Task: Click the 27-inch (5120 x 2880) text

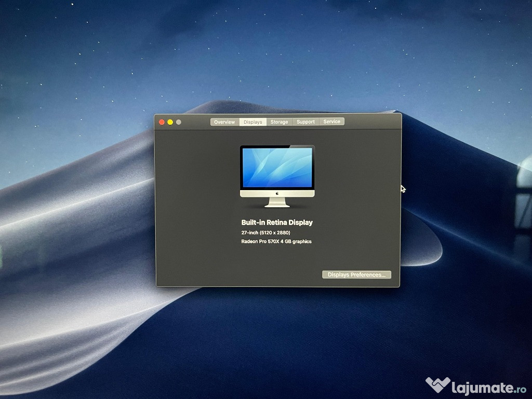Action: click(x=265, y=233)
